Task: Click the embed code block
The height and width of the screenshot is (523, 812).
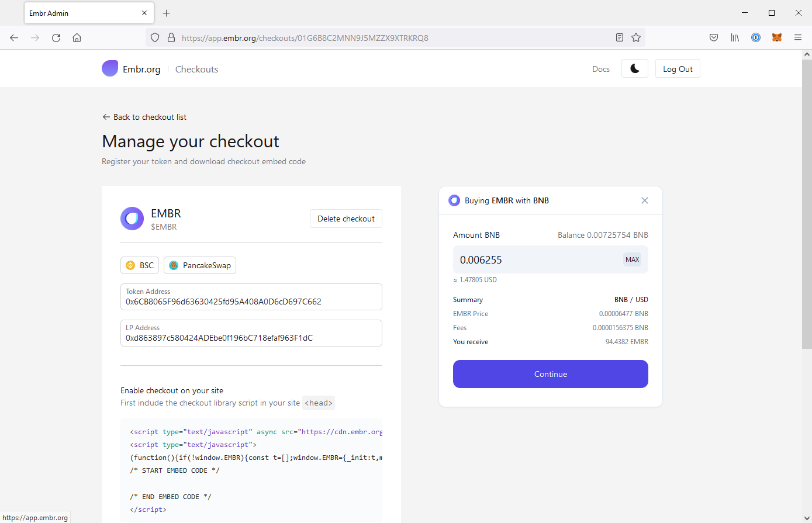Action: coord(251,470)
